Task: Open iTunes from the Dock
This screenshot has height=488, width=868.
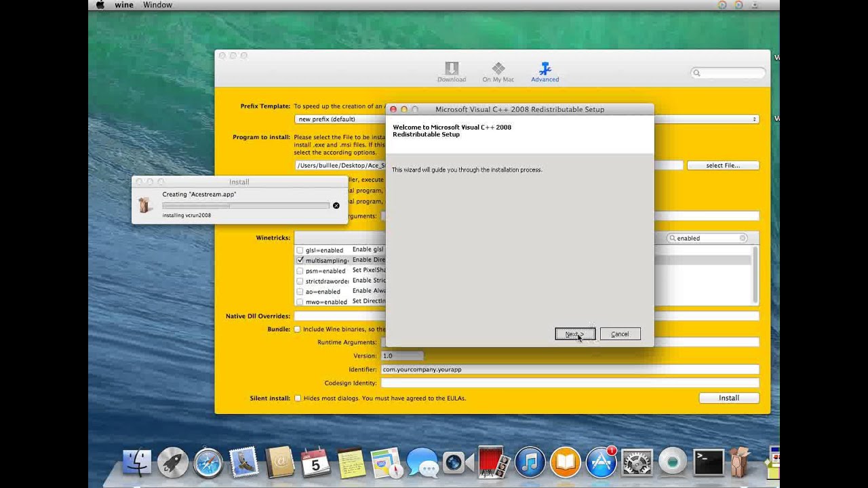Action: click(x=530, y=462)
